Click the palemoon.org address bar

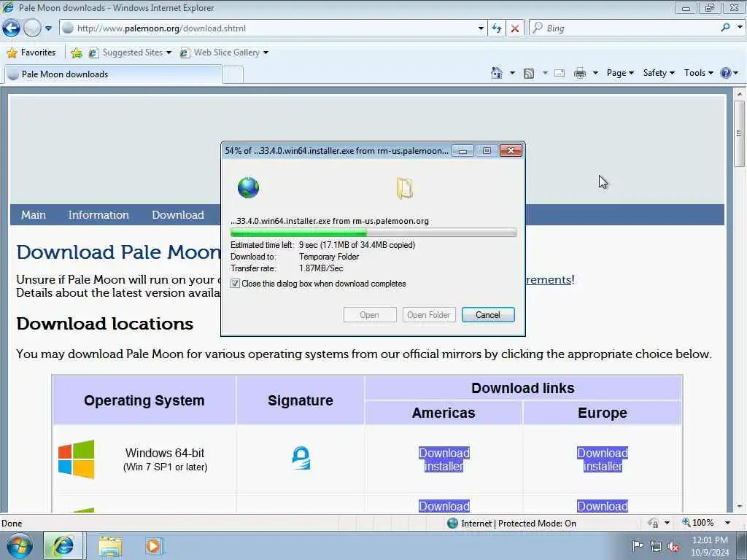271,28
